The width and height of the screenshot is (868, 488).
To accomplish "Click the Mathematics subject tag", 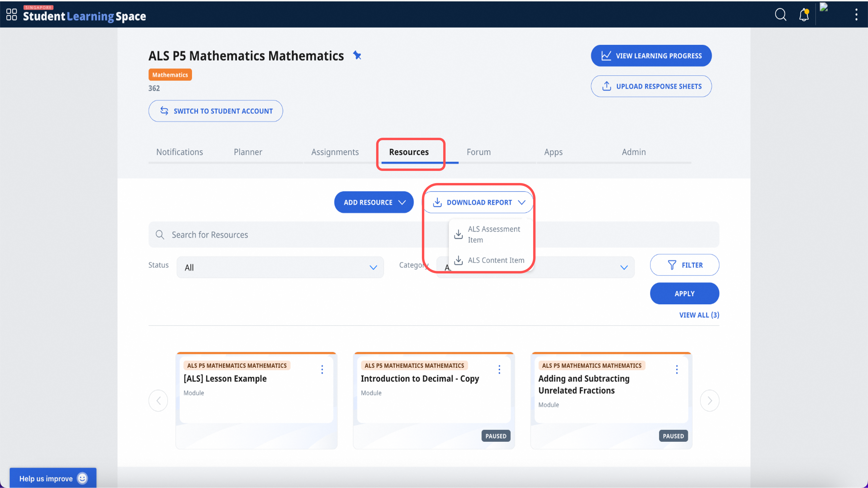I will coord(170,75).
